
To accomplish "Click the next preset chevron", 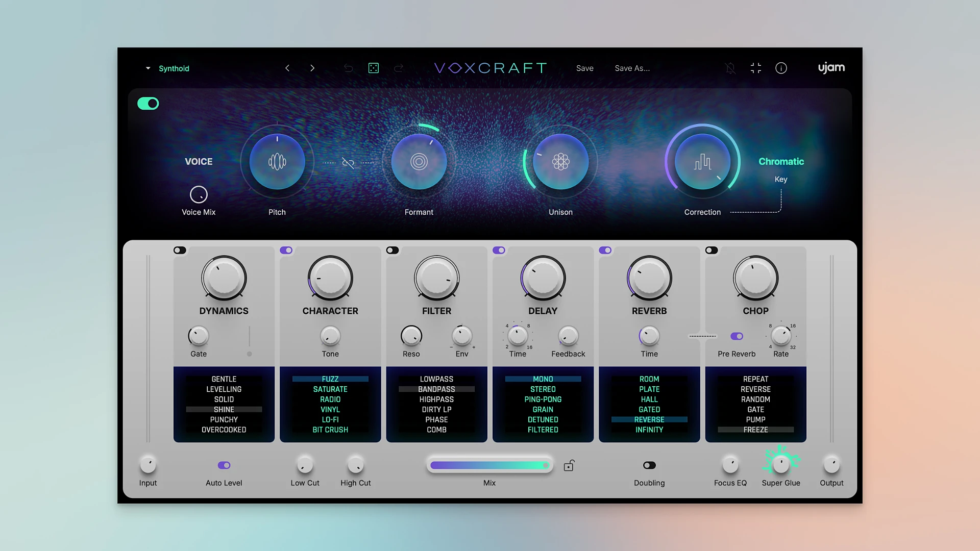I will coord(312,68).
